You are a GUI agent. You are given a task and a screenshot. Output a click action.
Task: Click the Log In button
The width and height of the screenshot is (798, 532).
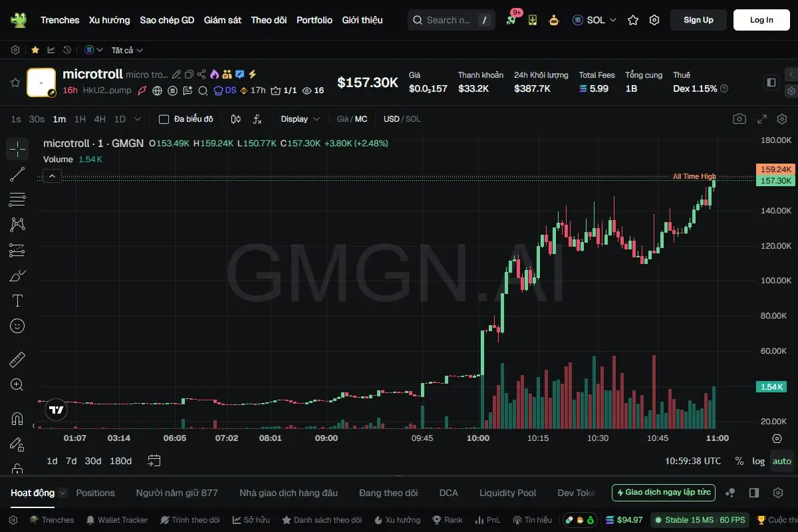tap(761, 20)
